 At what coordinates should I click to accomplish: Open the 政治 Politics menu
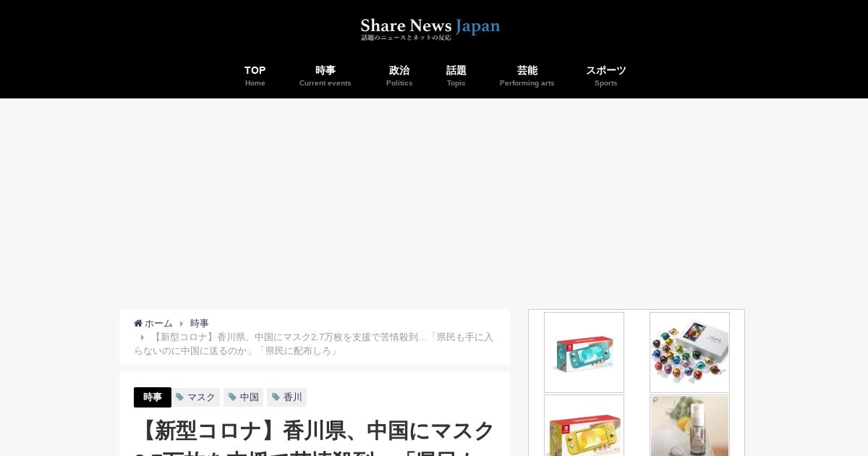point(399,76)
